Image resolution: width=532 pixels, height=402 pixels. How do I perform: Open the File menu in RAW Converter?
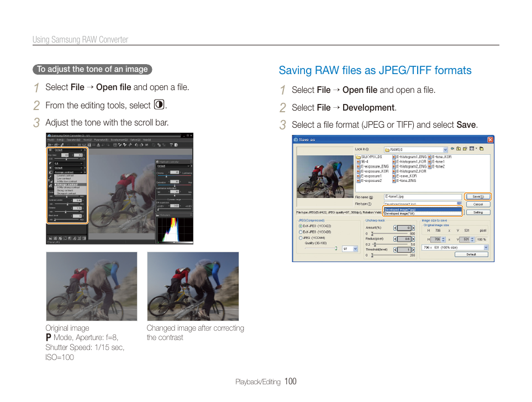pos(51,140)
